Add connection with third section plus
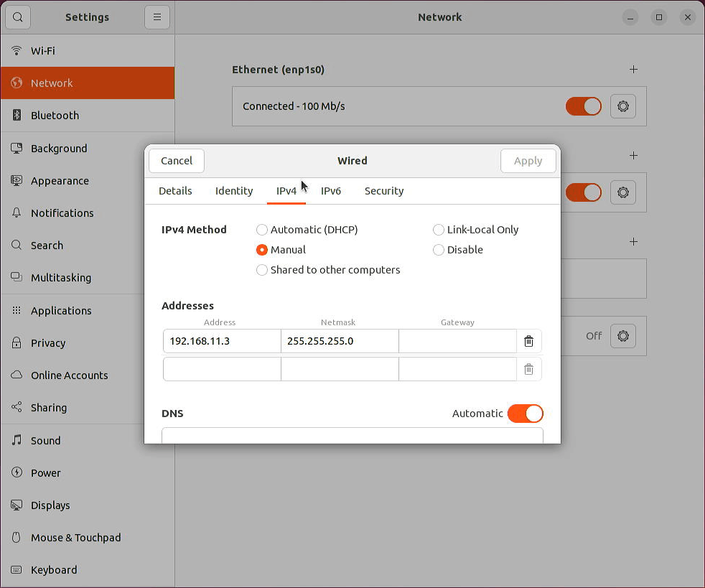 pyautogui.click(x=633, y=241)
